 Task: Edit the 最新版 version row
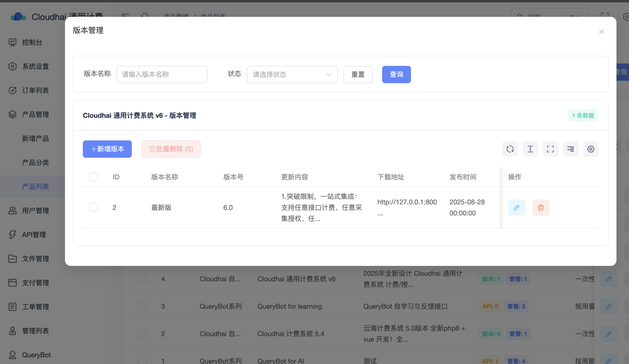[x=516, y=207]
